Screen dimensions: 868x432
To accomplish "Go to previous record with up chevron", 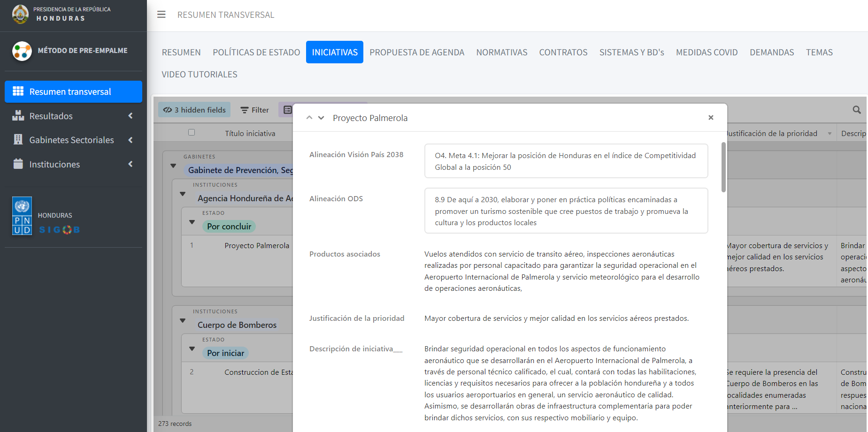I will click(309, 118).
